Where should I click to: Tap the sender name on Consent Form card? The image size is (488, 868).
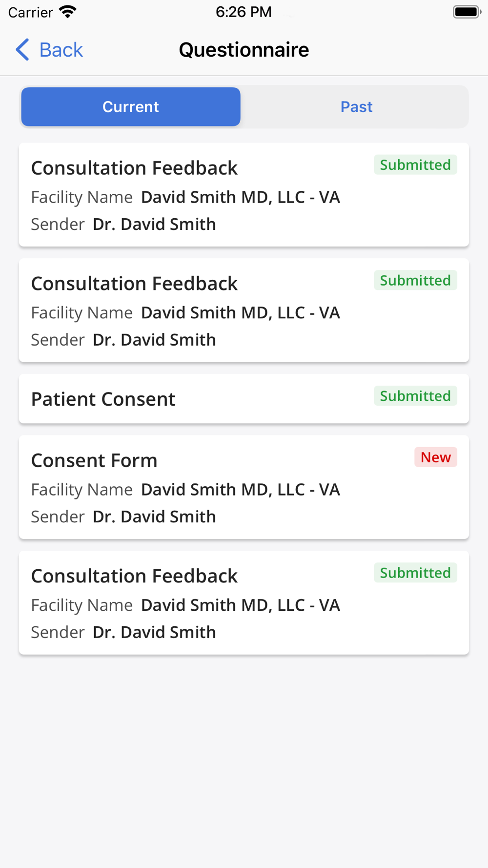[x=154, y=517]
